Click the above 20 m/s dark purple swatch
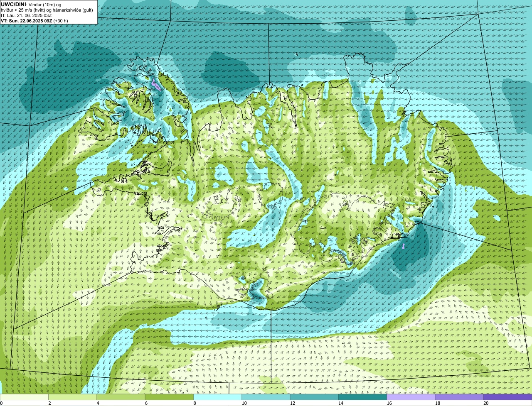 [507, 397]
